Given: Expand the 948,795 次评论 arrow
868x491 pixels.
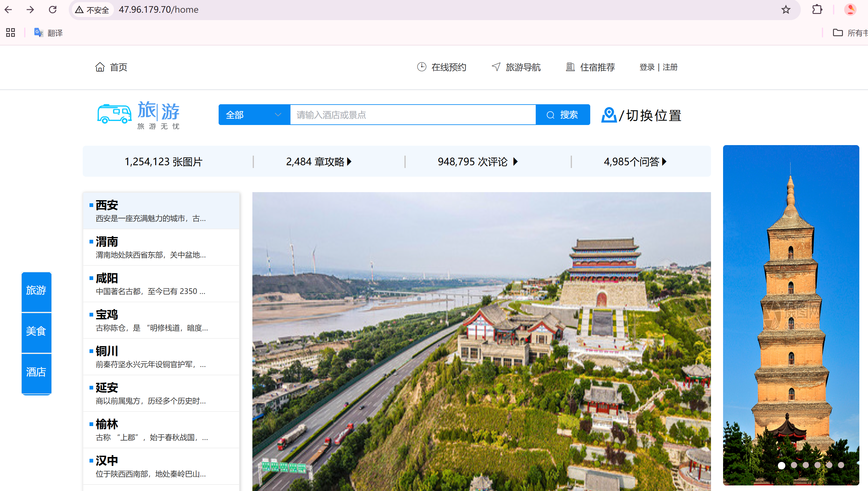Looking at the screenshot, I should [x=515, y=162].
